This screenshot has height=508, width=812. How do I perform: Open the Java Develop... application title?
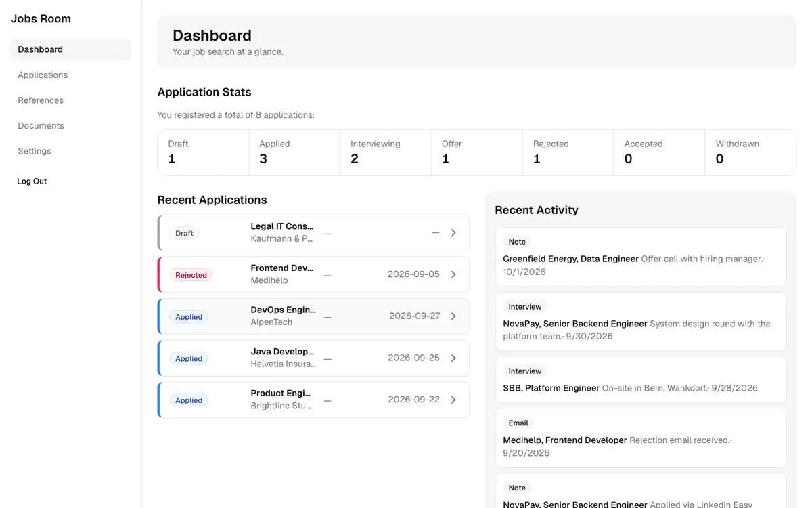click(282, 352)
